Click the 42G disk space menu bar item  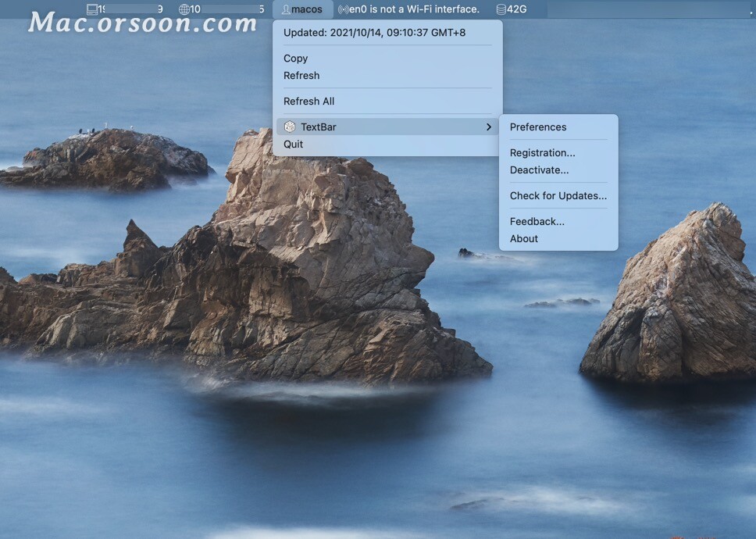(512, 9)
